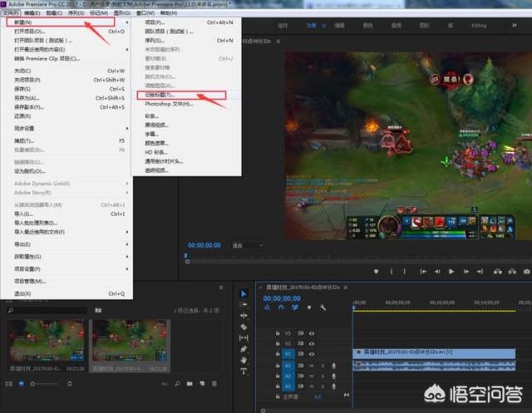Export frame with the camera icon
This screenshot has width=532, height=413.
click(x=526, y=272)
